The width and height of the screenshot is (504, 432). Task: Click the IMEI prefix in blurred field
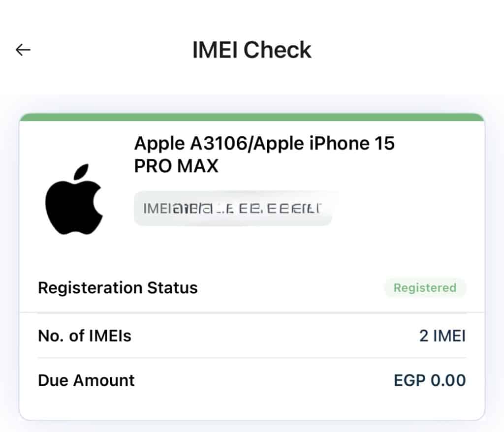155,209
